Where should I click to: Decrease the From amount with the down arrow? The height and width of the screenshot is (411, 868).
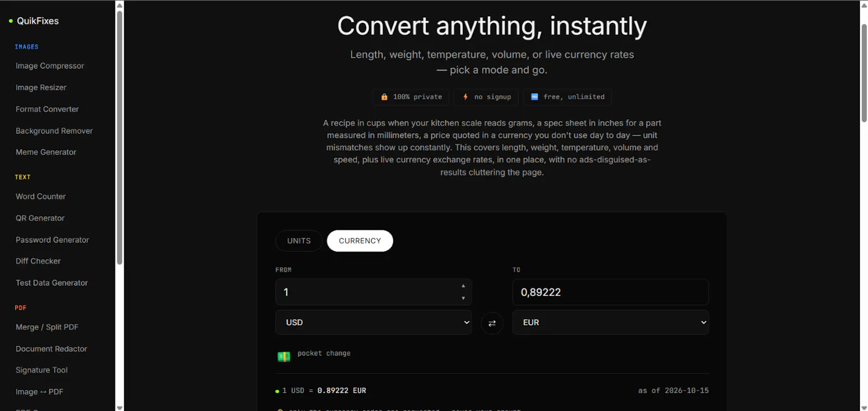tap(463, 298)
